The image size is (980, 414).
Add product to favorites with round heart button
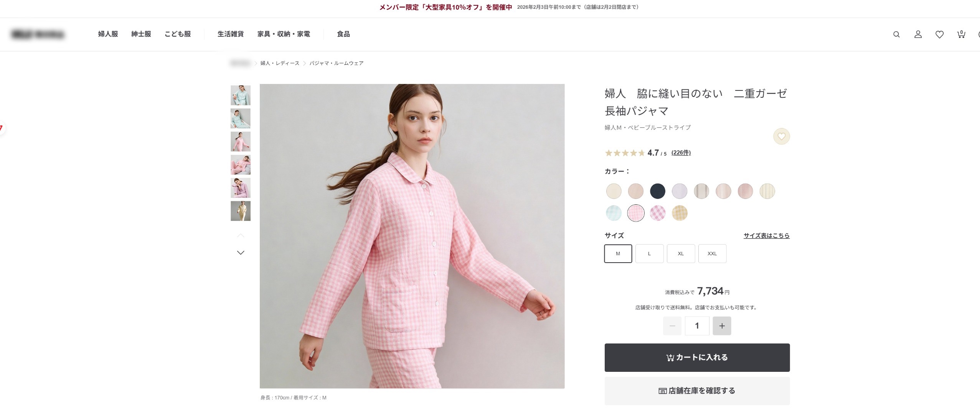781,136
